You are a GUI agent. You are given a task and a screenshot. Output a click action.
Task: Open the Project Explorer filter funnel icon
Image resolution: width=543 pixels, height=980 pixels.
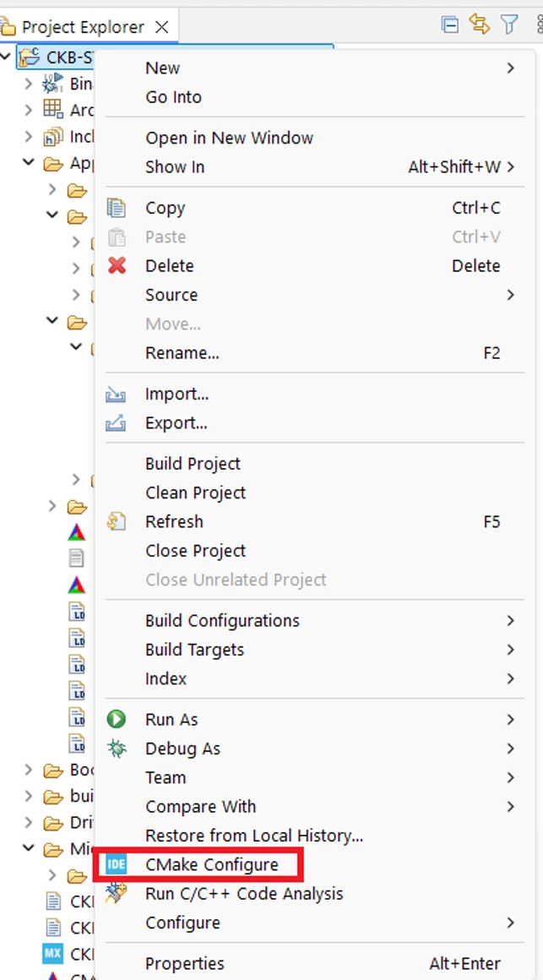510,24
